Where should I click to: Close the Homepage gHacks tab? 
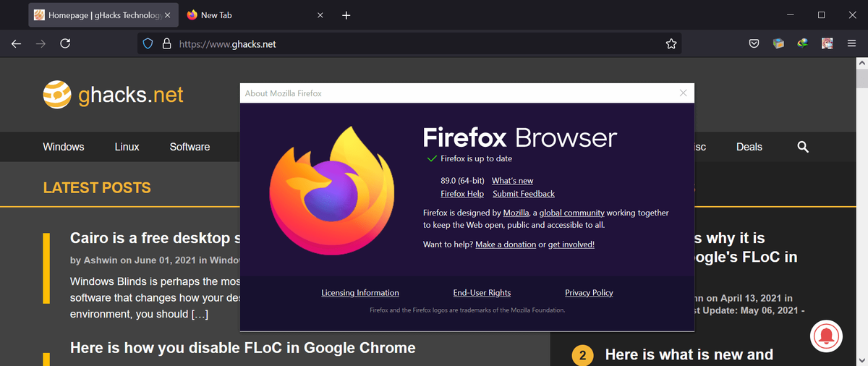coord(169,15)
